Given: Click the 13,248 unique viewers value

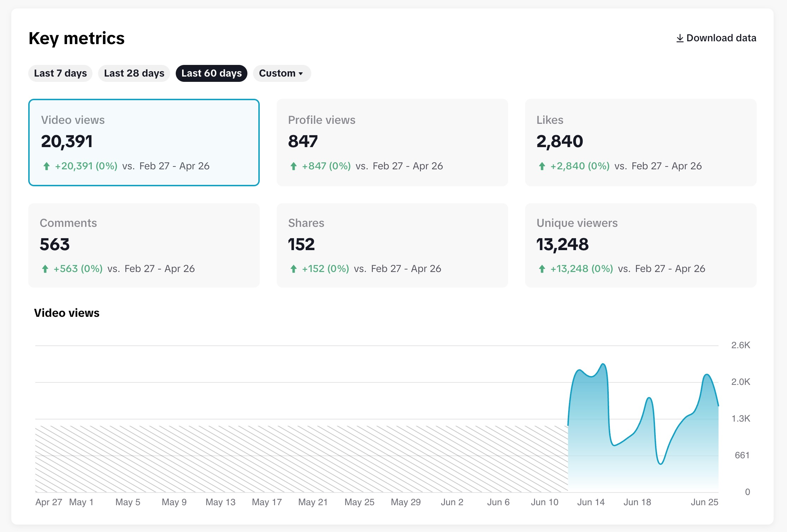Looking at the screenshot, I should (x=563, y=244).
